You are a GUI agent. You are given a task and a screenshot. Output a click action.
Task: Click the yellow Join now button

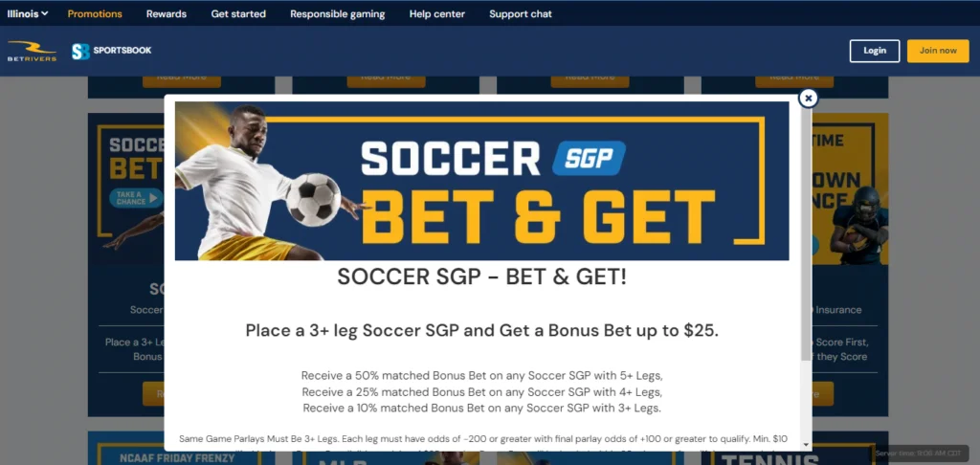pyautogui.click(x=938, y=52)
